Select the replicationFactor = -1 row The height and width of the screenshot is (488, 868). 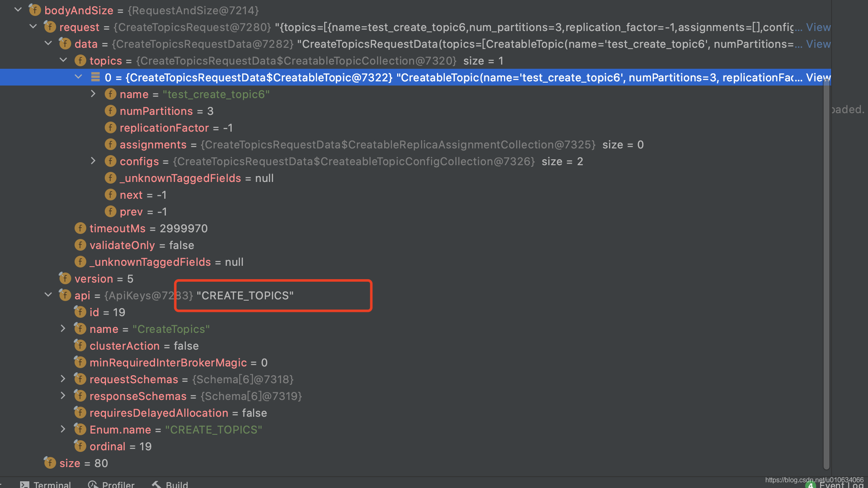[416, 128]
